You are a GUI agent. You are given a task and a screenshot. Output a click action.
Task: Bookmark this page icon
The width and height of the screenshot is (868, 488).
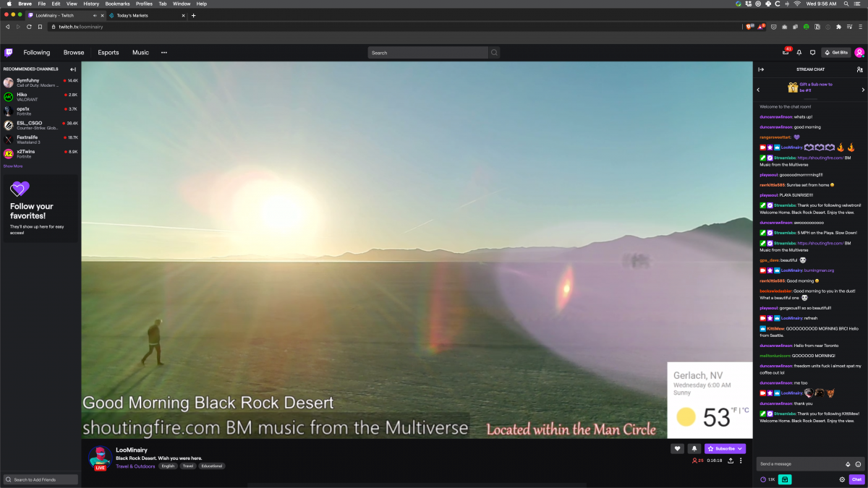(40, 27)
